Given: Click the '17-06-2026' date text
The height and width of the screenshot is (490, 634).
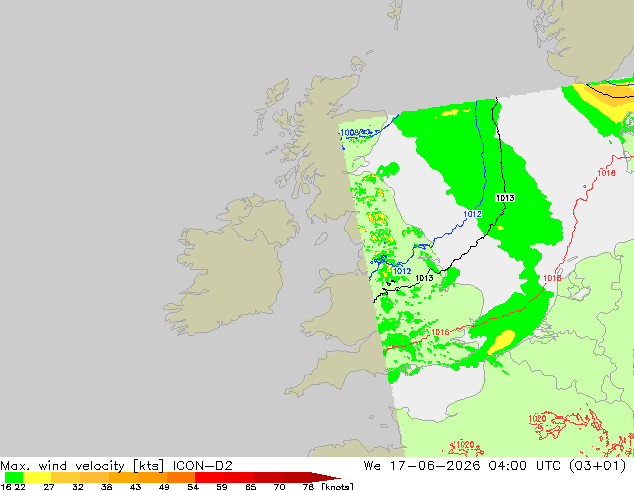Looking at the screenshot, I should (x=435, y=466).
